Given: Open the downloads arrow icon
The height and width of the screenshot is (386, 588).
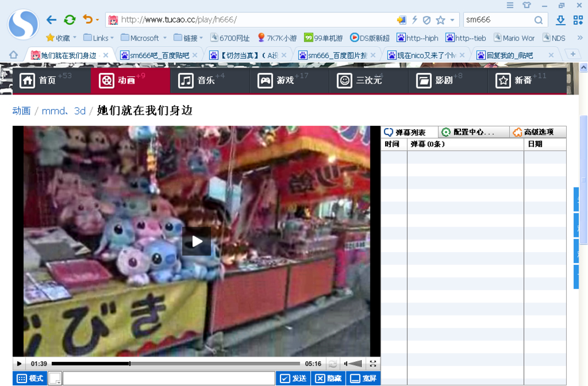Looking at the screenshot, I should (x=560, y=20).
